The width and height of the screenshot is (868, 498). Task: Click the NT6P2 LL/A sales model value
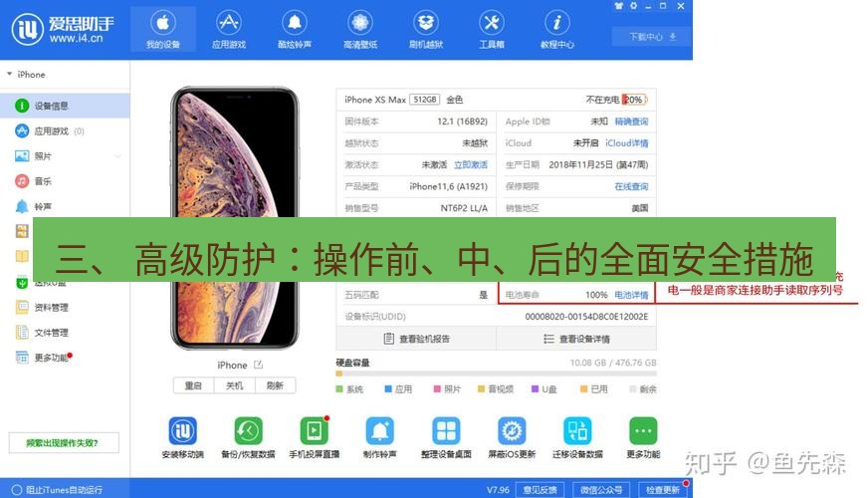point(464,208)
